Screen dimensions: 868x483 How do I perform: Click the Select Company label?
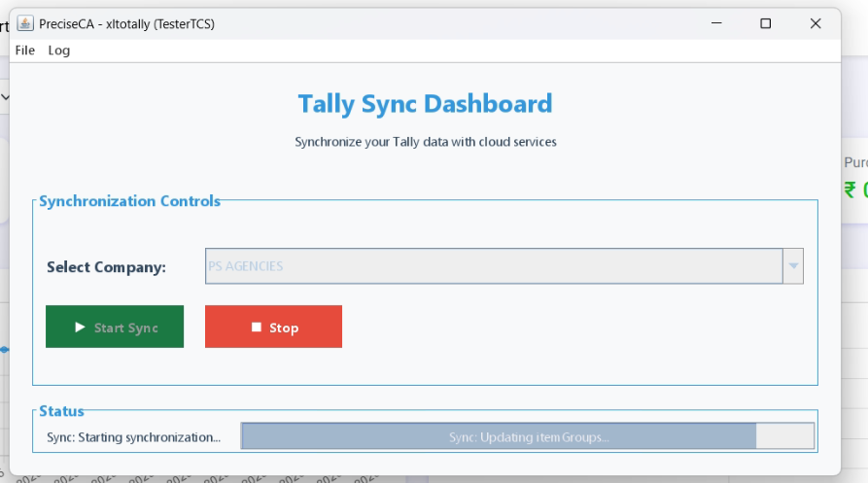click(x=106, y=267)
